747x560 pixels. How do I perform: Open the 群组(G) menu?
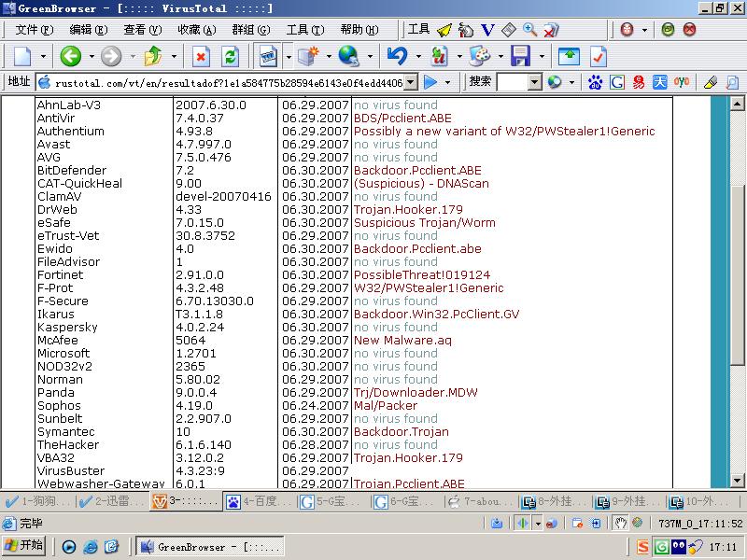coord(251,30)
